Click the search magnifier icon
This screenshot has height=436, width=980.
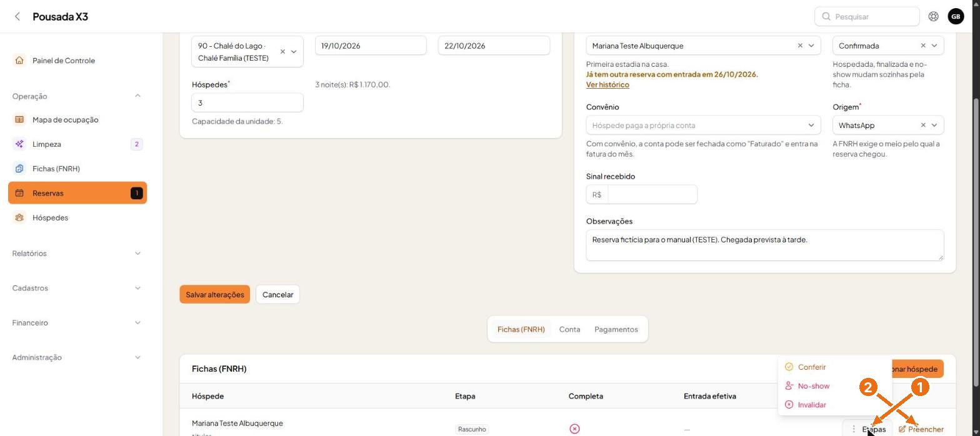point(826,16)
